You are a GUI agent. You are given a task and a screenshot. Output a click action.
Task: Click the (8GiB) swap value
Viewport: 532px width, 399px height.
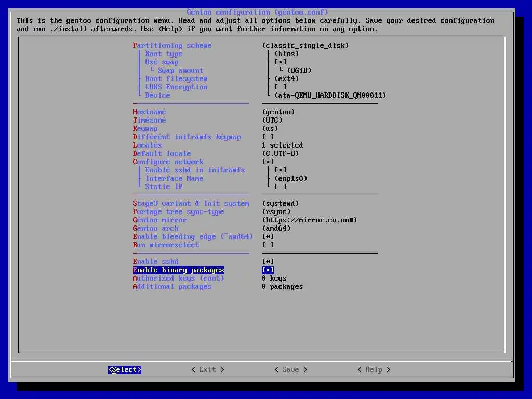(x=299, y=70)
